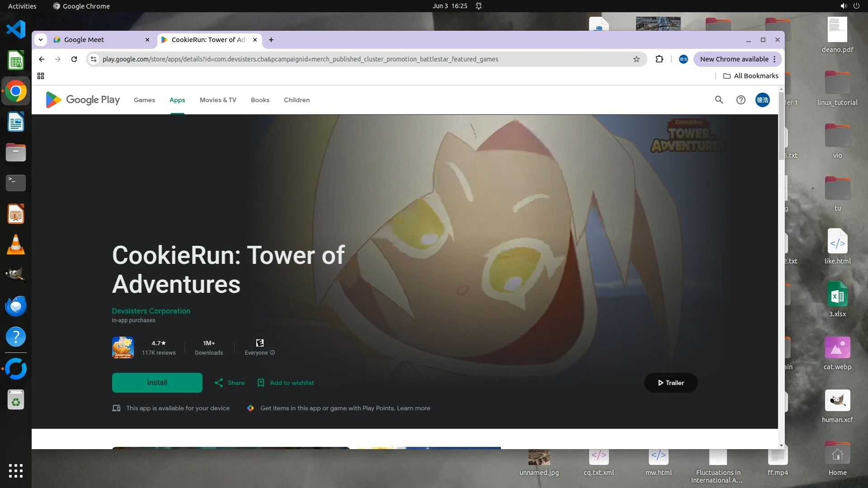
Task: Switch to the Google Meet tab
Action: 84,40
